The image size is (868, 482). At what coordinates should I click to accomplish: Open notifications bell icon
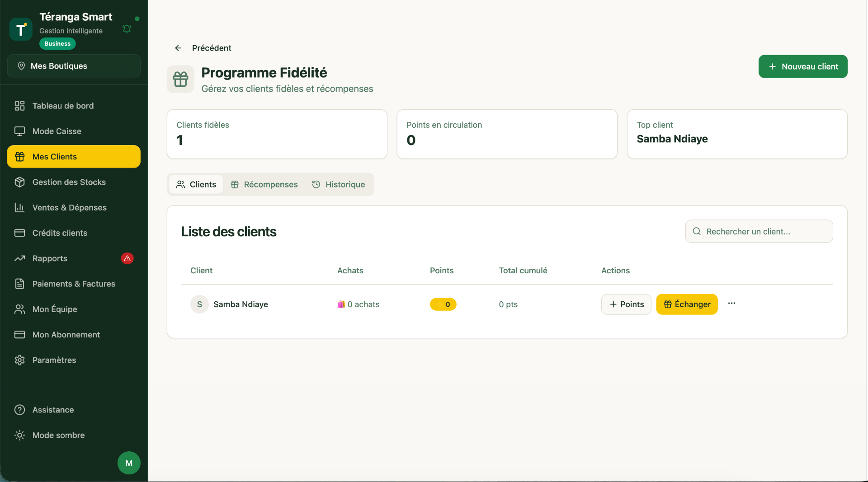127,29
